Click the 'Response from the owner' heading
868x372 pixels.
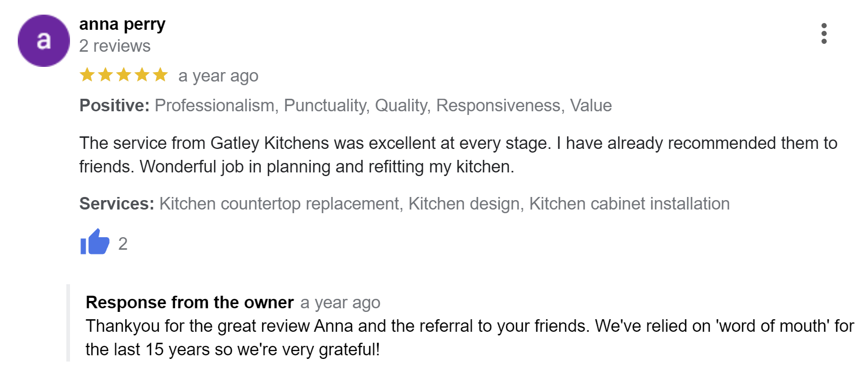click(x=190, y=303)
